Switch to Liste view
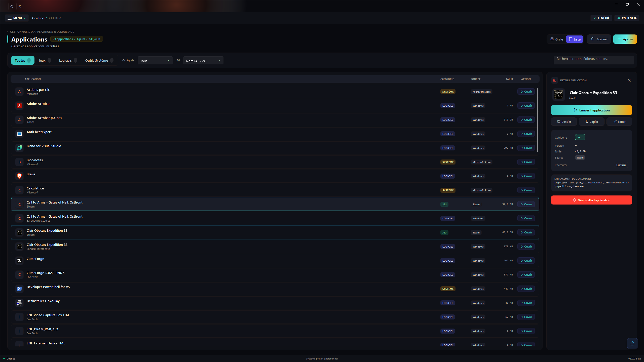Screen dimensions: 644x362 [x=575, y=39]
